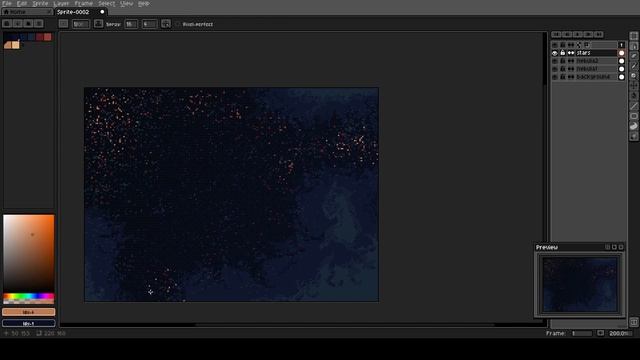The image size is (640, 360).
Task: Select the Contour tool
Action: click(633, 126)
